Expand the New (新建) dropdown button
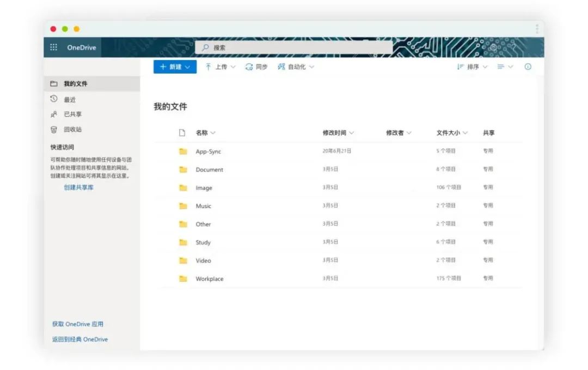Viewport: 588px width, 370px height. click(x=175, y=67)
